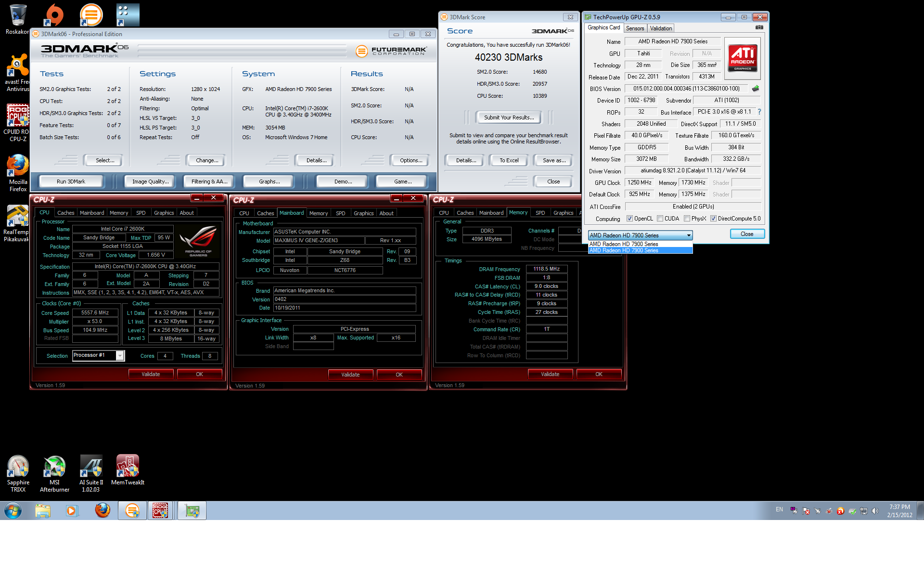Open the SPD tab in the Mainboard CPU-Z window
The image size is (924, 585).
click(x=340, y=213)
